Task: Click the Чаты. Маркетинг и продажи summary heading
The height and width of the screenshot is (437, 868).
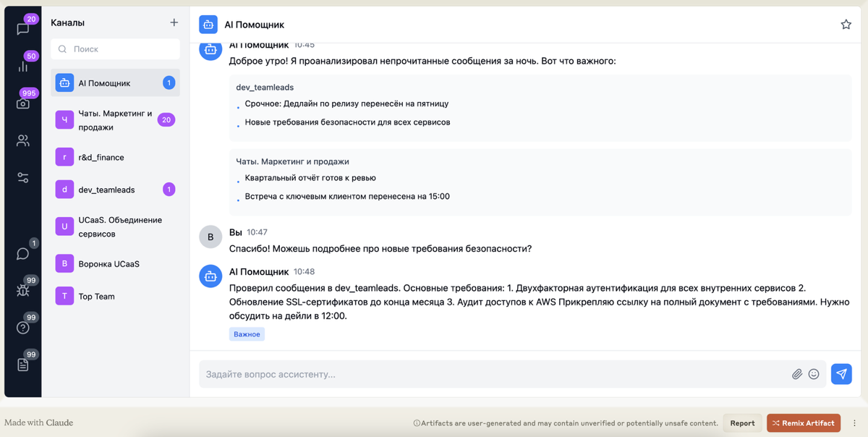Action: point(292,161)
